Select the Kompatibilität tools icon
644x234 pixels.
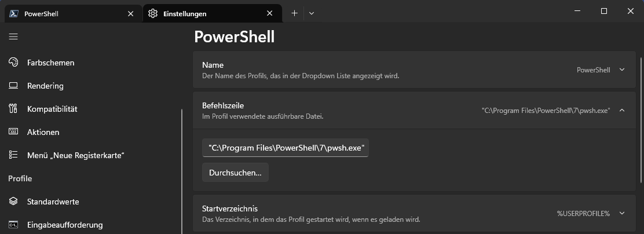coord(13,109)
